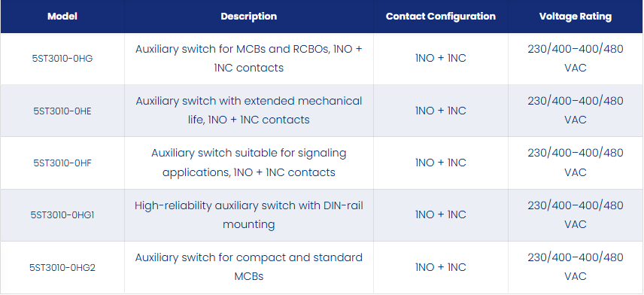This screenshot has width=644, height=295.
Task: Click the Model column header
Action: (62, 17)
